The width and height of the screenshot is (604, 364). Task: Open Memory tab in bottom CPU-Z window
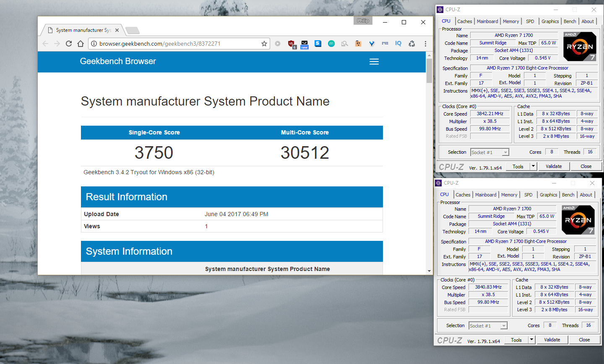pos(509,195)
